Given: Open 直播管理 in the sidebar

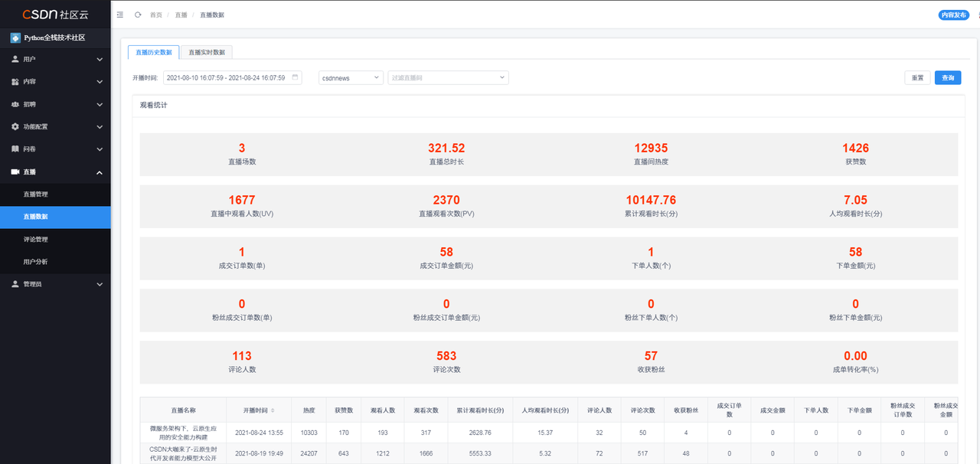Looking at the screenshot, I should [x=36, y=194].
